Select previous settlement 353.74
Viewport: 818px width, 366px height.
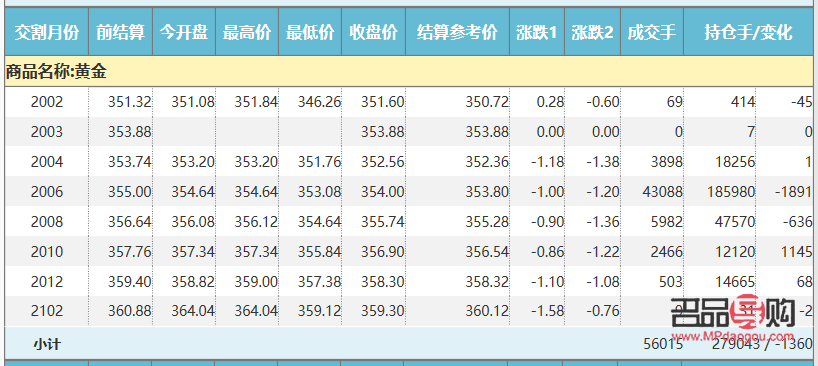[x=130, y=162]
